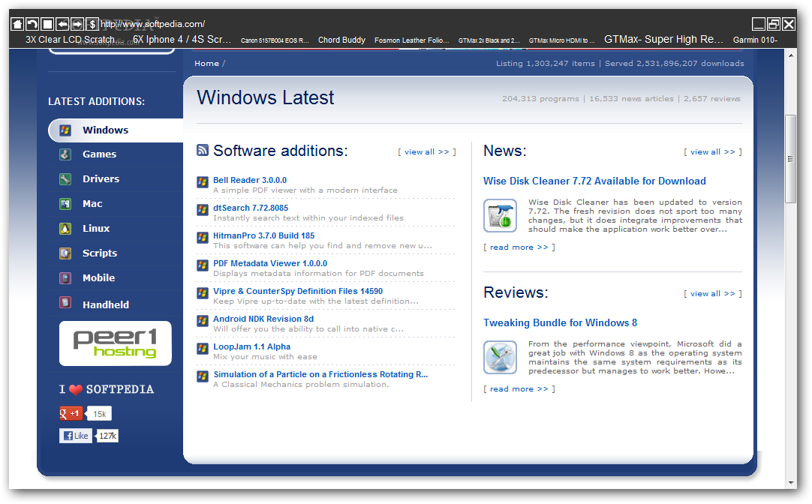
Task: Click the Mobile phone sidebar icon
Action: point(65,277)
